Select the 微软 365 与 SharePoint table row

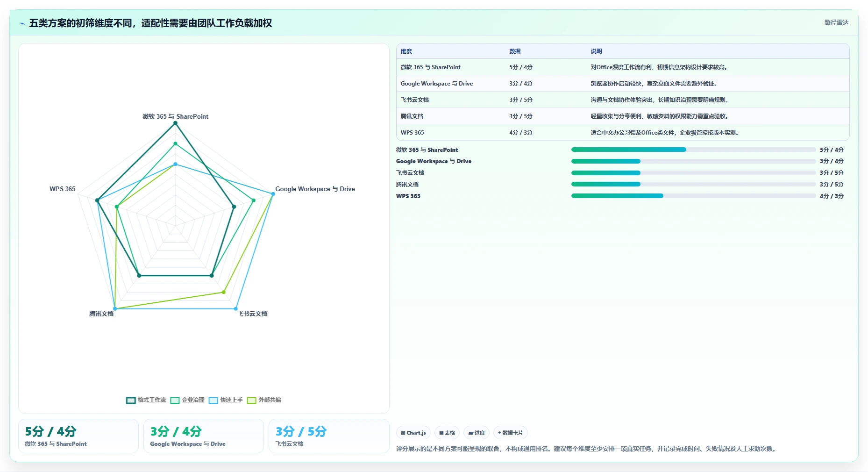point(623,67)
